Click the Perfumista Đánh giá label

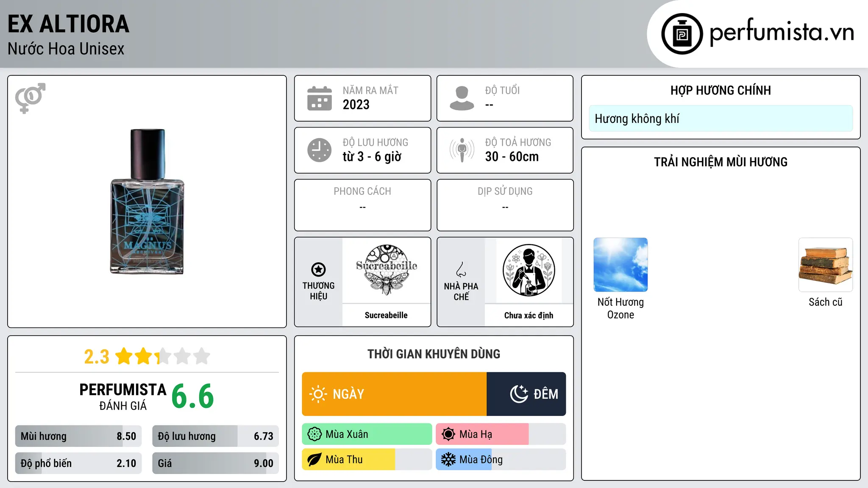[x=123, y=397]
